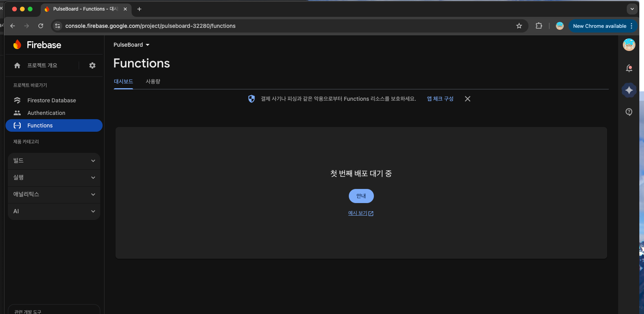Reload the page
Screen dimensions: 644x314
coord(41,26)
